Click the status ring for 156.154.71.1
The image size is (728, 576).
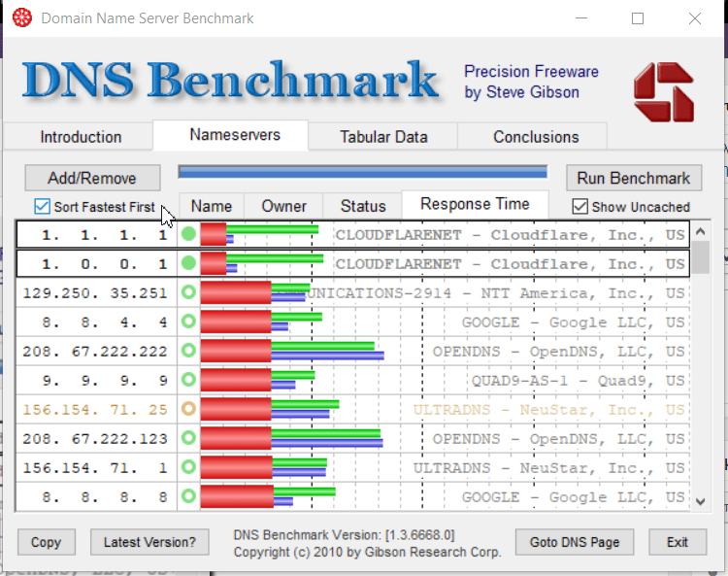coord(188,467)
